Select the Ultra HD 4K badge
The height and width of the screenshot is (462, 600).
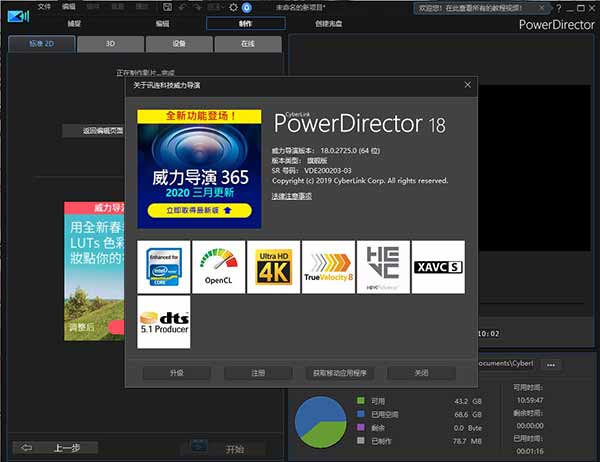click(273, 266)
